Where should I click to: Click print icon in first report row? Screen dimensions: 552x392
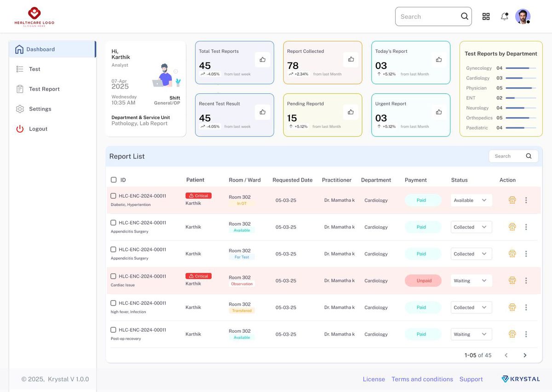coord(512,200)
